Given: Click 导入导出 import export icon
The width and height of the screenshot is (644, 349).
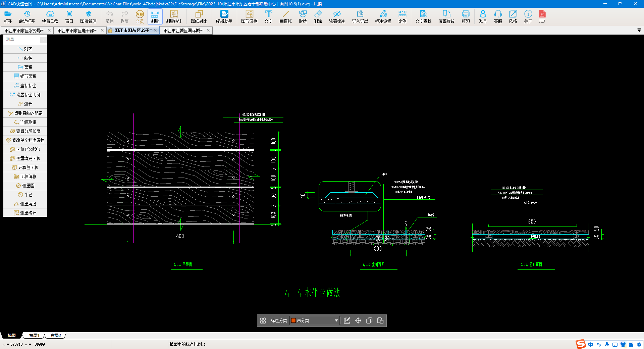Looking at the screenshot, I should point(360,16).
